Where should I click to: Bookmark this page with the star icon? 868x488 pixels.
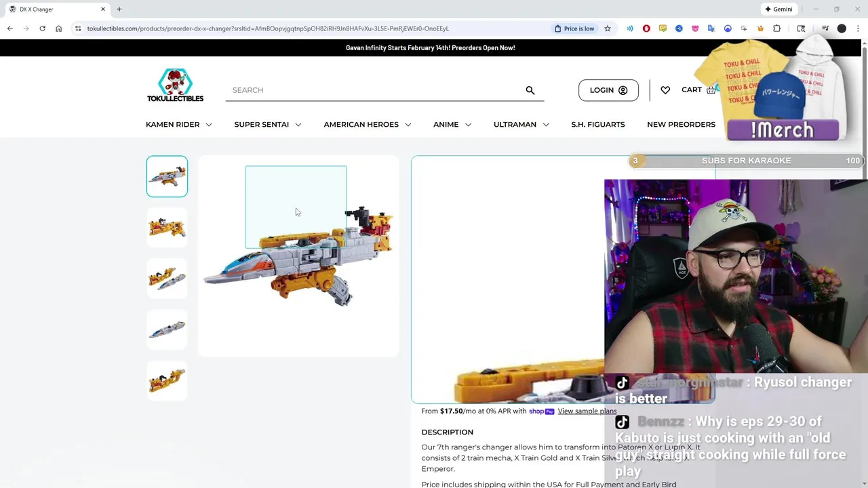(608, 28)
